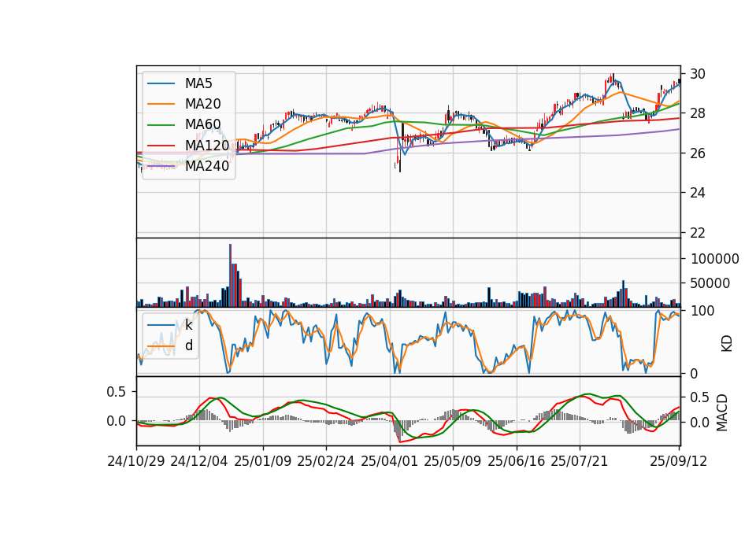Click the 25/06/16 date label
This screenshot has height=543, width=756.
[x=517, y=461]
